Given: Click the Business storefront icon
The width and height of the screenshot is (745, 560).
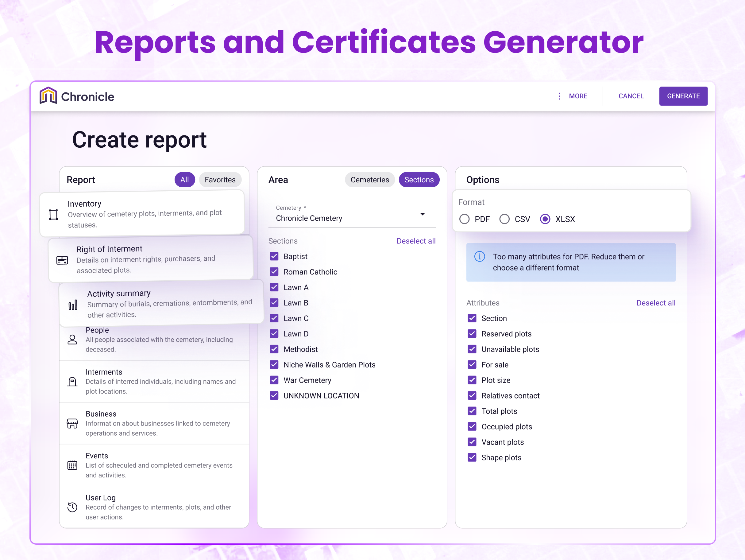Looking at the screenshot, I should click(x=72, y=423).
